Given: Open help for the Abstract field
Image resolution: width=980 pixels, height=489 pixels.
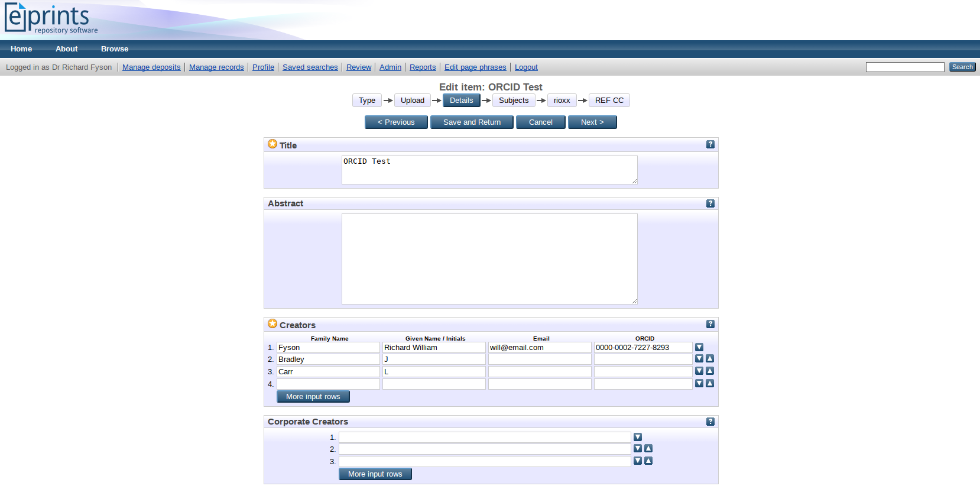Looking at the screenshot, I should pos(710,203).
